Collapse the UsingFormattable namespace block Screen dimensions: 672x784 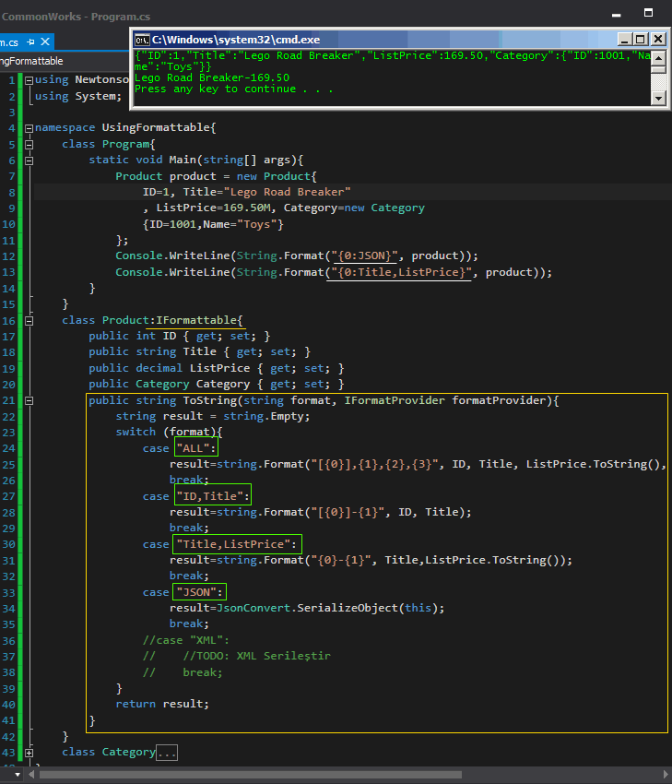(29, 128)
